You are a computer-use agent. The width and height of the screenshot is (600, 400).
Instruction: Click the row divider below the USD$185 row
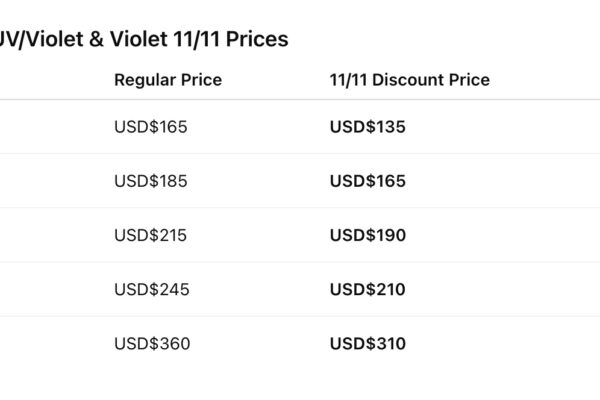point(300,208)
